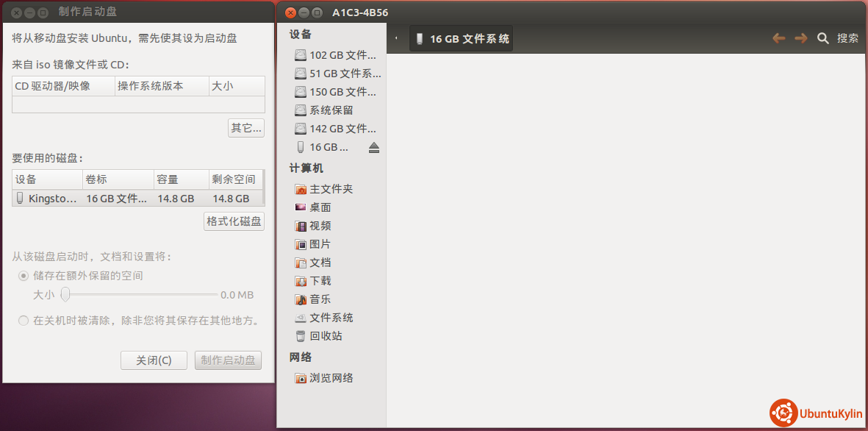Open the Home folder (主文件夹)
Viewport: 868px width, 431px height.
pos(330,189)
